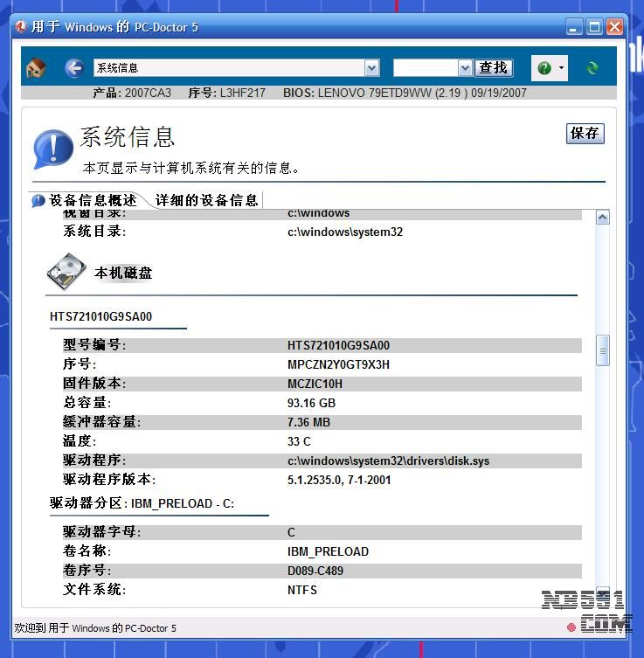Viewport: 644px width, 658px height.
Task: Click the 型号编号 label
Action: 94,345
